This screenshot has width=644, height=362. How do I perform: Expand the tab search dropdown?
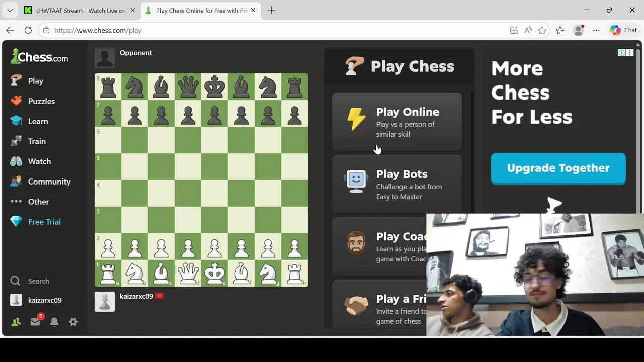click(10, 10)
